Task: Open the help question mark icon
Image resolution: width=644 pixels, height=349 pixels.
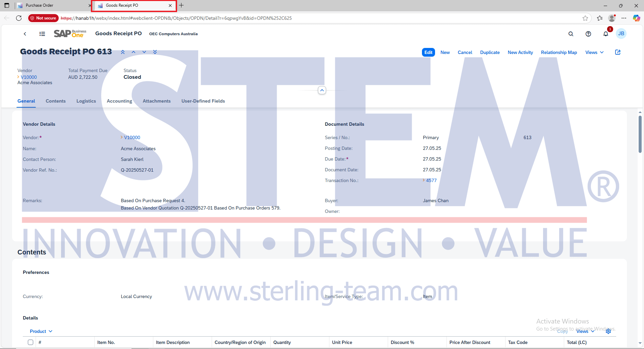Action: pos(588,34)
